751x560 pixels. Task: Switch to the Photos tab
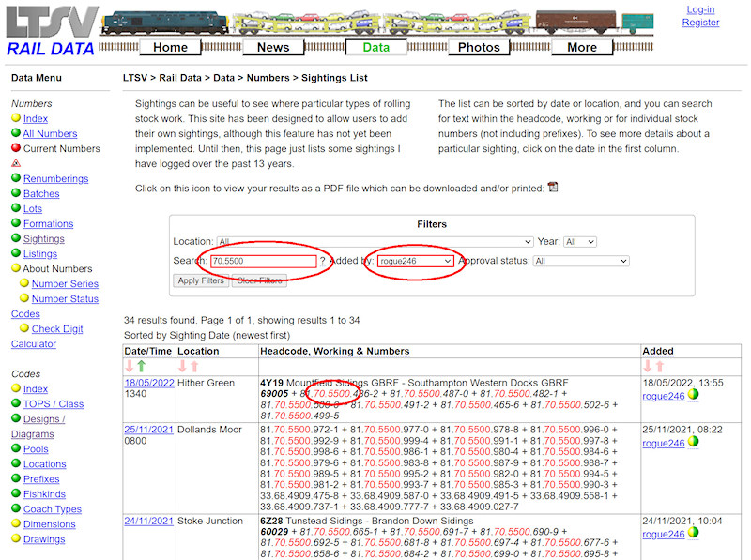[479, 46]
